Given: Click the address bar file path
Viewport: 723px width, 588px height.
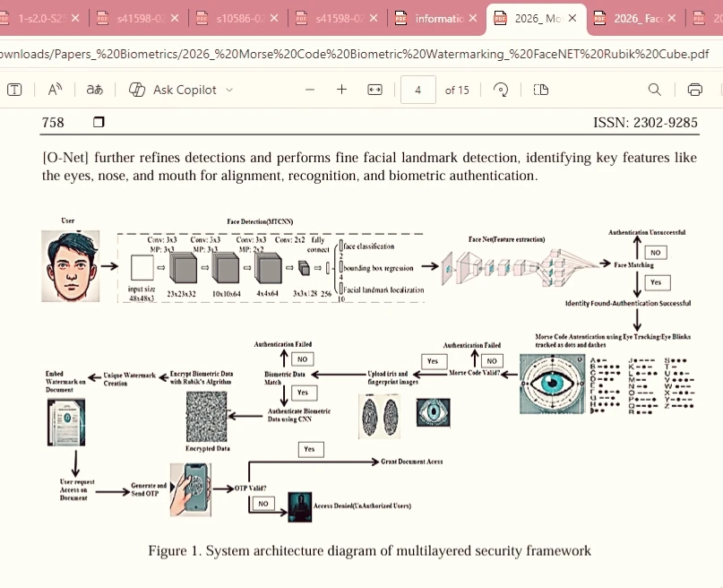Looking at the screenshot, I should [355, 54].
